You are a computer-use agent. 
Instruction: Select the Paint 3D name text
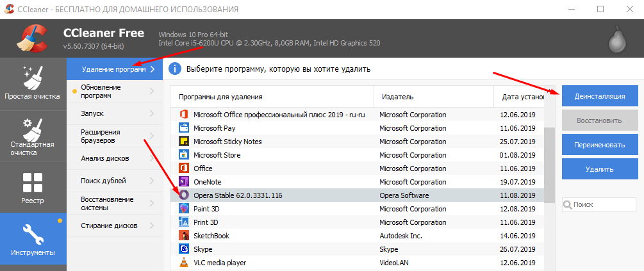tap(206, 209)
